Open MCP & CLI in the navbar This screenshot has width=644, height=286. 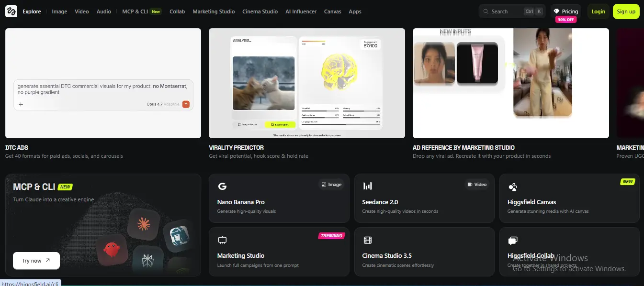coord(142,11)
